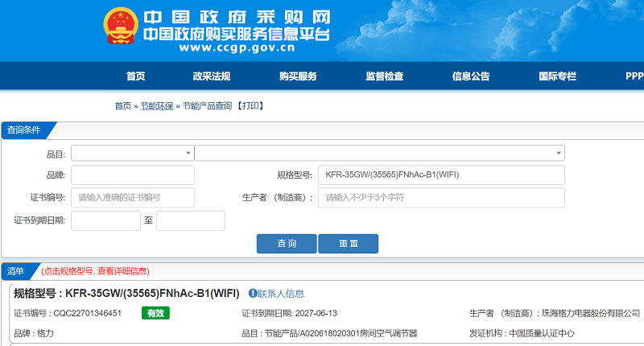Select the 清单 panel tab

point(15,271)
